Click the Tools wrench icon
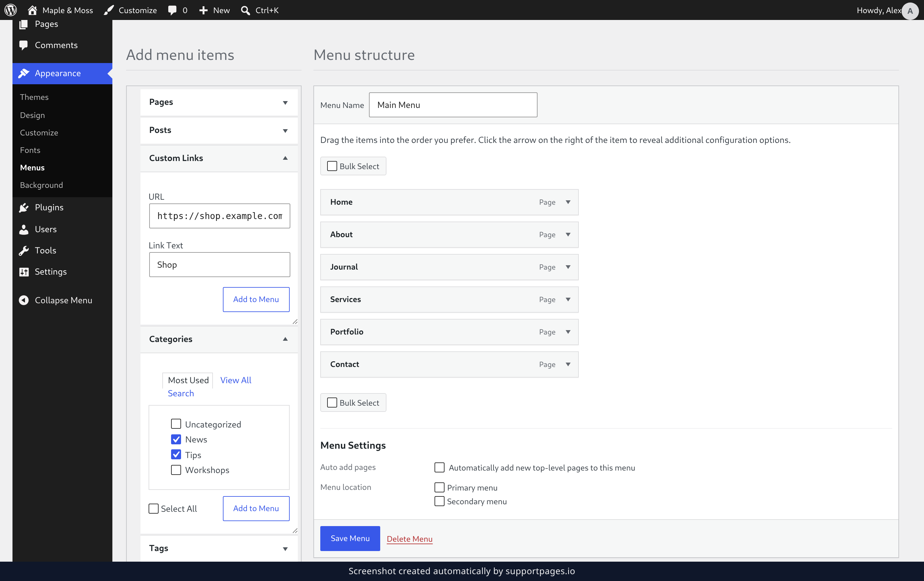The image size is (924, 581). pyautogui.click(x=24, y=251)
